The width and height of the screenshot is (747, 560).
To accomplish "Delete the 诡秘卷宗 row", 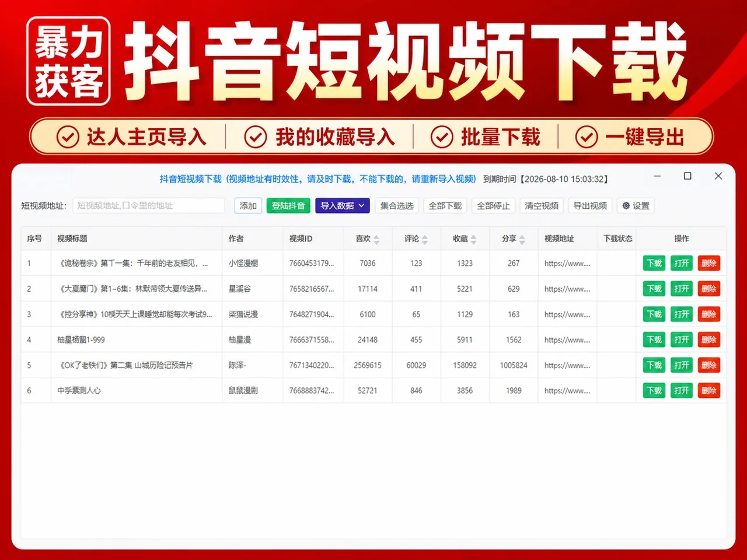I will point(709,264).
